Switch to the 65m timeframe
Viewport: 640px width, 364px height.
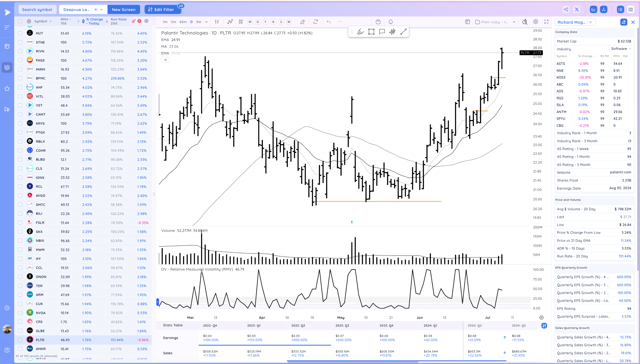tap(183, 22)
